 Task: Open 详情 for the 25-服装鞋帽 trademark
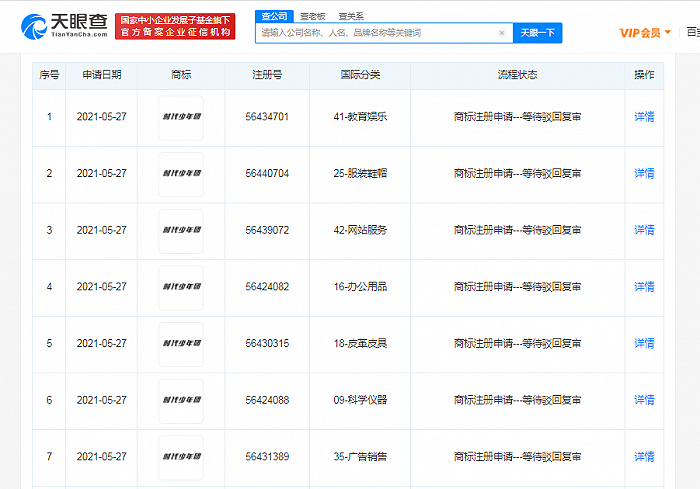pos(644,173)
